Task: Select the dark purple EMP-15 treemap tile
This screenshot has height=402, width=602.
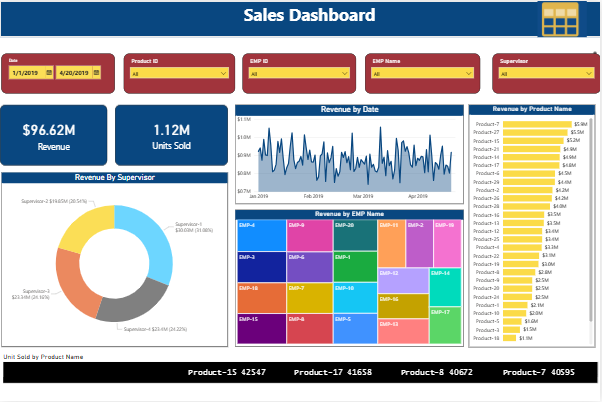Action: pos(261,329)
